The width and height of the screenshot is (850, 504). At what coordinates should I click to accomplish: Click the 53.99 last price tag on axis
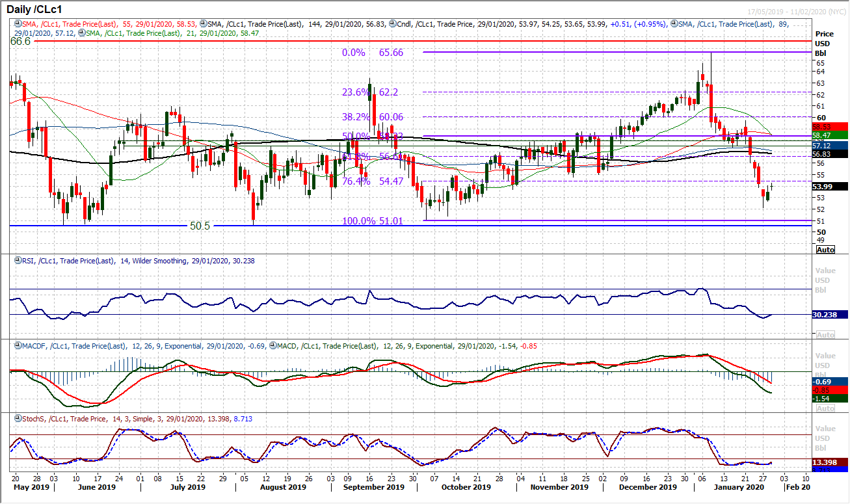click(821, 187)
